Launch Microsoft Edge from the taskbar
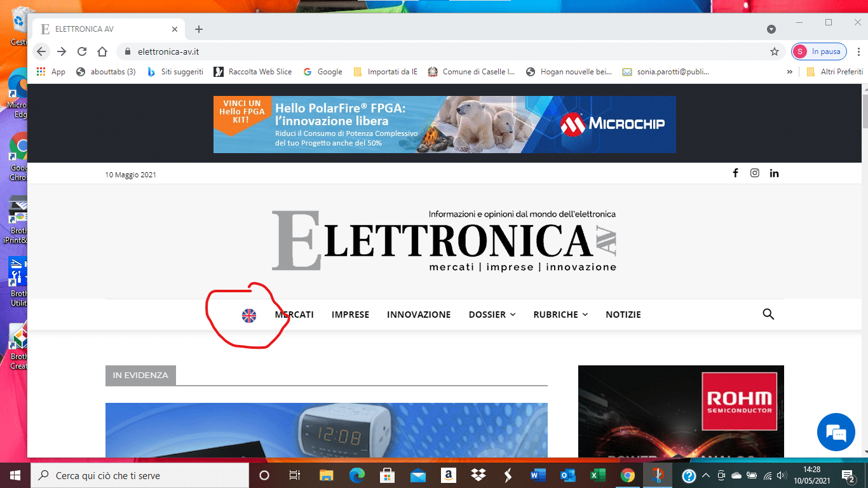The image size is (868, 488). [x=356, y=475]
